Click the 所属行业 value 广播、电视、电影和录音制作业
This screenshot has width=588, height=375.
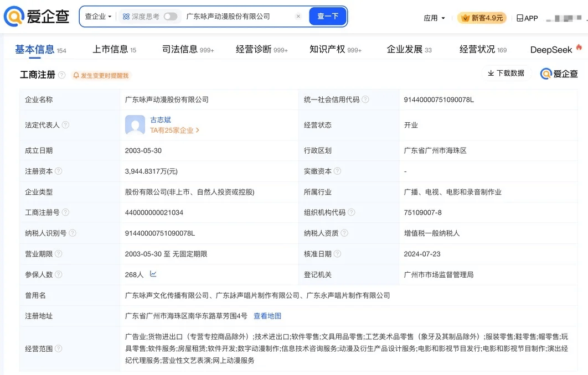click(x=452, y=192)
